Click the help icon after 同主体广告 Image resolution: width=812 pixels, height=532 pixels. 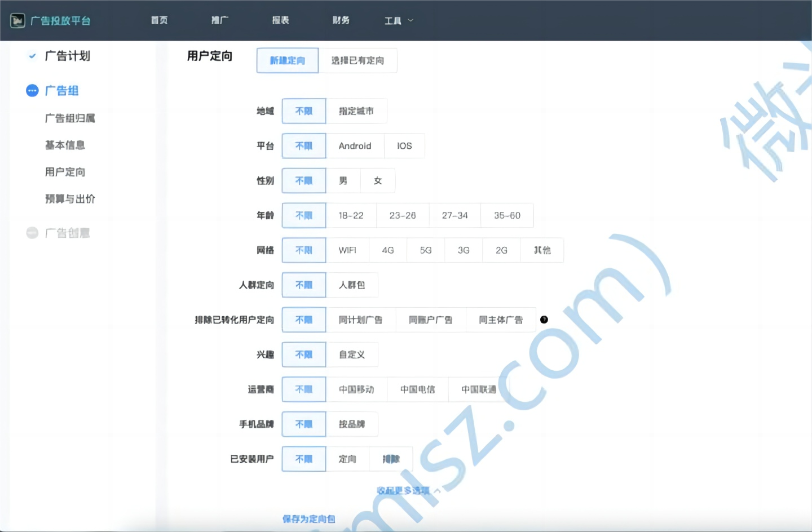[x=544, y=320]
